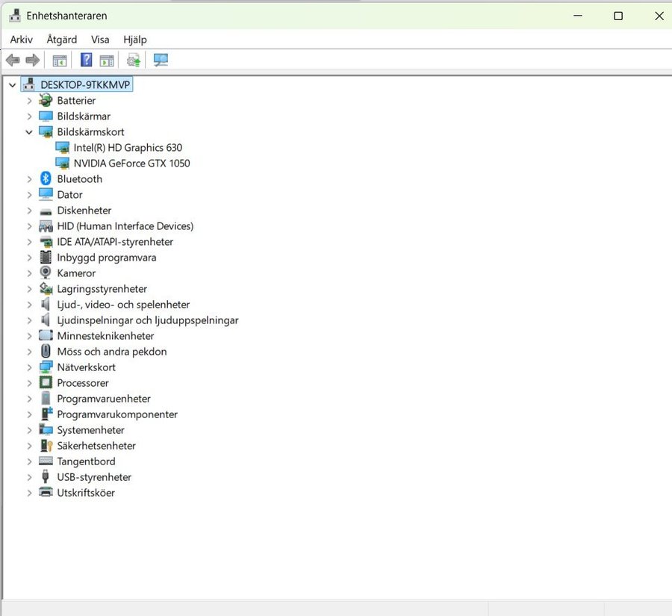Select the Batterier label
Screen dimensions: 672x616
pos(76,100)
